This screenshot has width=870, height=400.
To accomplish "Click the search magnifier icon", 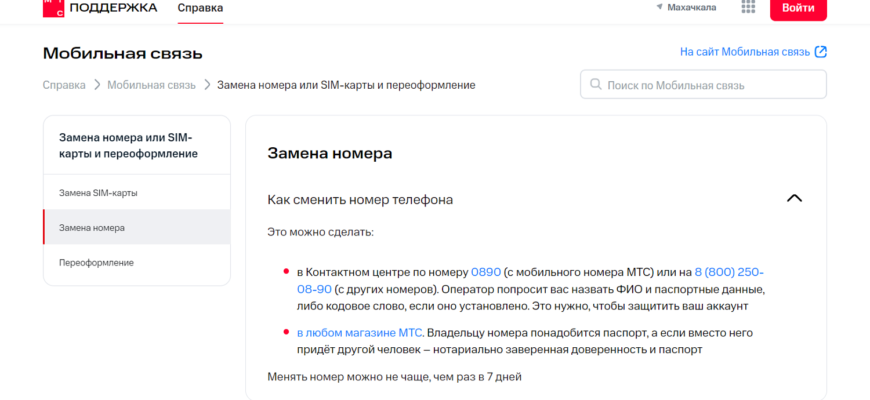I will (x=595, y=84).
